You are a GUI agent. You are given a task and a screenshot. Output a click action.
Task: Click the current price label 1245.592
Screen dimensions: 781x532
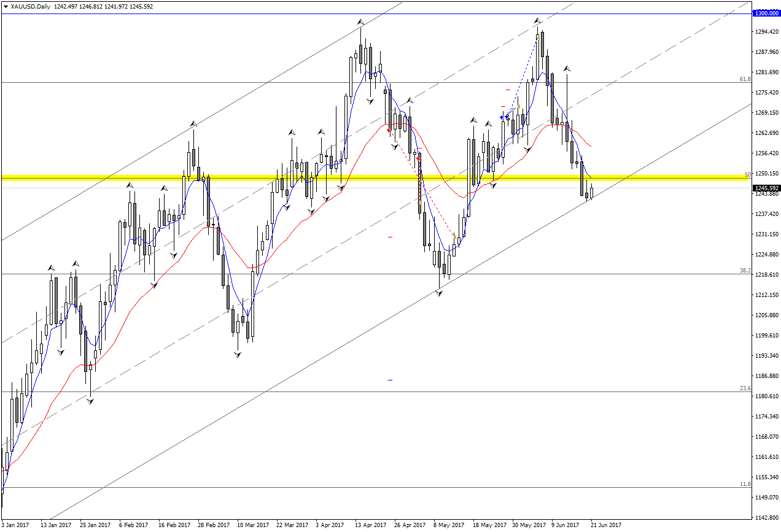click(x=767, y=188)
